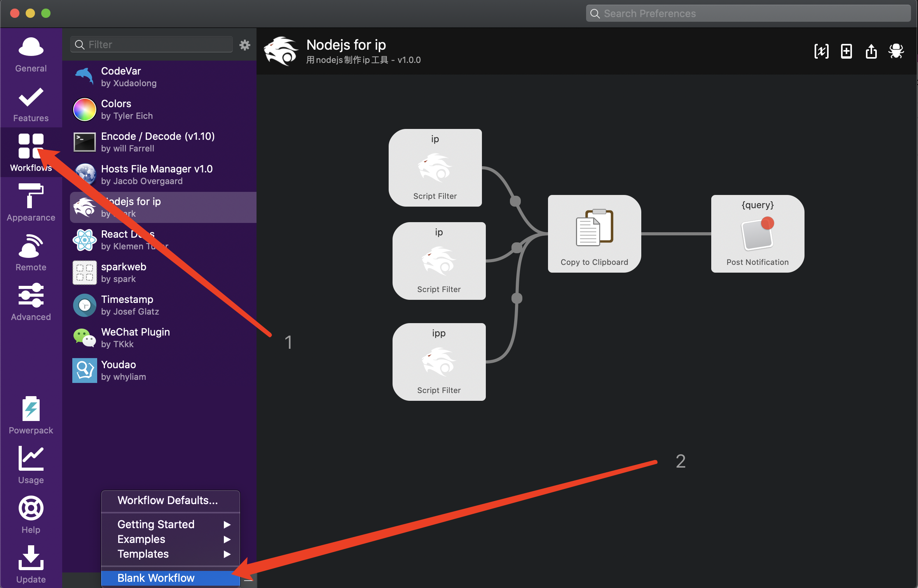The width and height of the screenshot is (918, 588).
Task: Select the top ip Script Filter node
Action: point(435,168)
